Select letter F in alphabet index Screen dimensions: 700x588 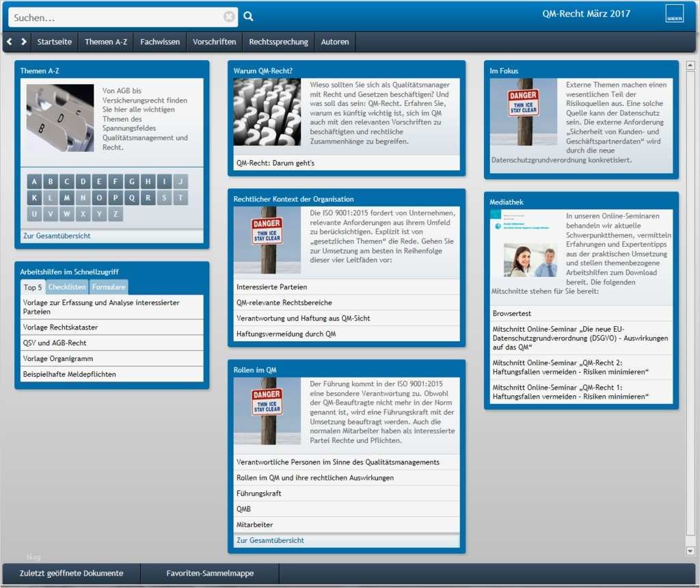[116, 182]
